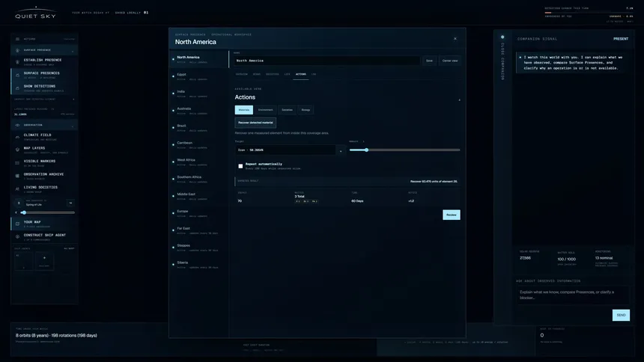Adjust the sidebar timeline slider handle
Viewport: 644px width, 362px height.
click(x=24, y=212)
